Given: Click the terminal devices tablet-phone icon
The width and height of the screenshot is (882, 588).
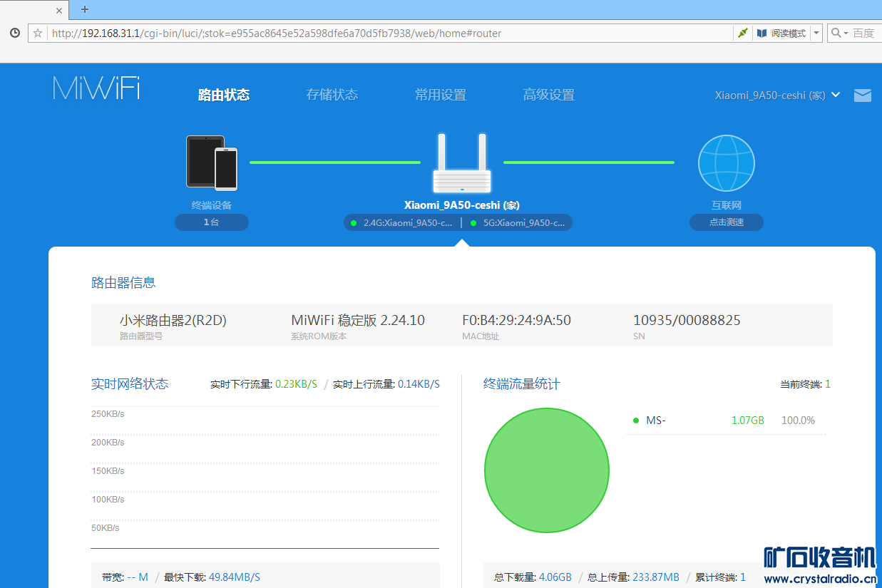Looking at the screenshot, I should pyautogui.click(x=212, y=163).
